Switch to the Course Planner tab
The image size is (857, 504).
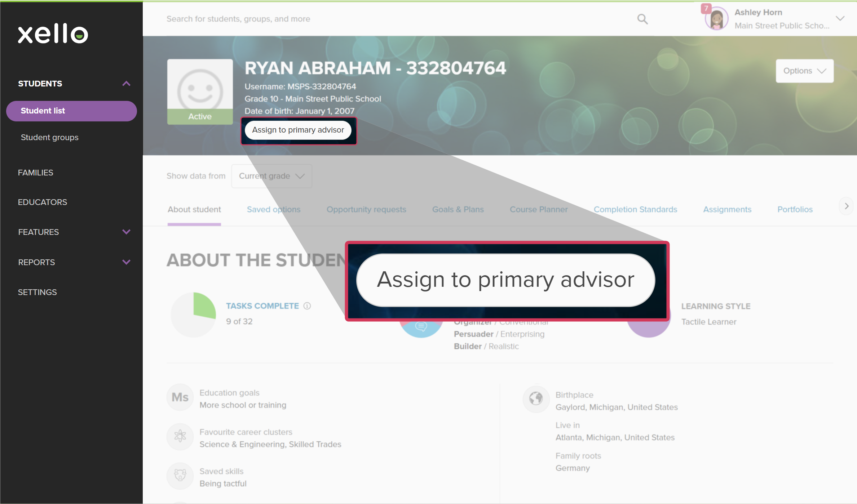tap(538, 209)
